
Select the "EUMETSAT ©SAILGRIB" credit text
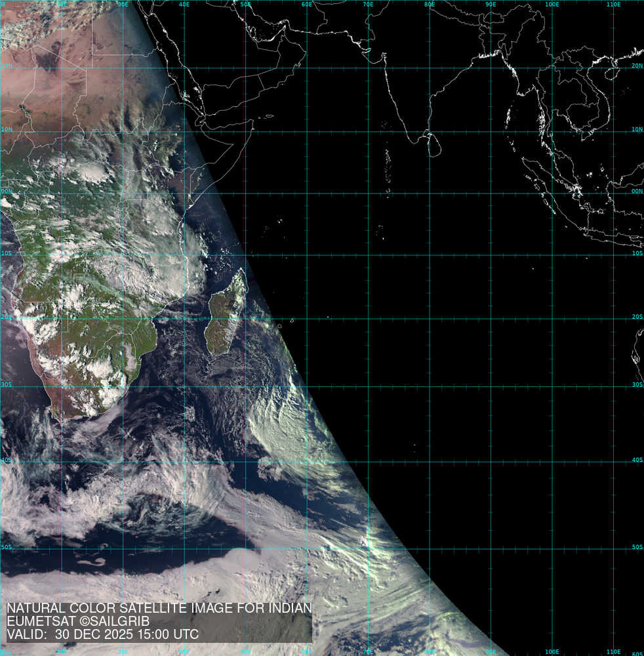(x=78, y=621)
